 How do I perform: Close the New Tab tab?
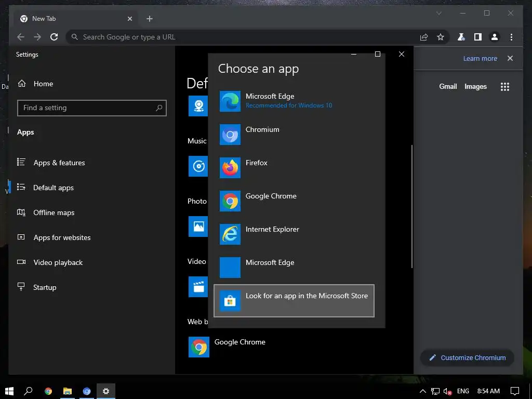point(129,19)
